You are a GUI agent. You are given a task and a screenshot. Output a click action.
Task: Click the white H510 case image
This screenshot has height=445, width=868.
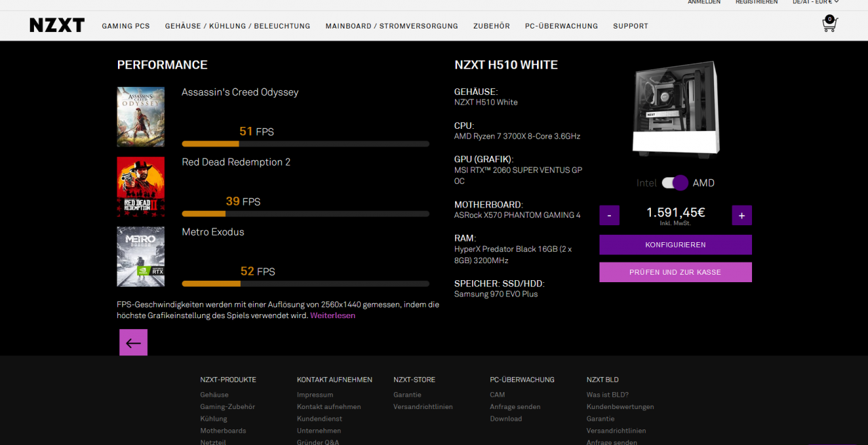tap(676, 110)
